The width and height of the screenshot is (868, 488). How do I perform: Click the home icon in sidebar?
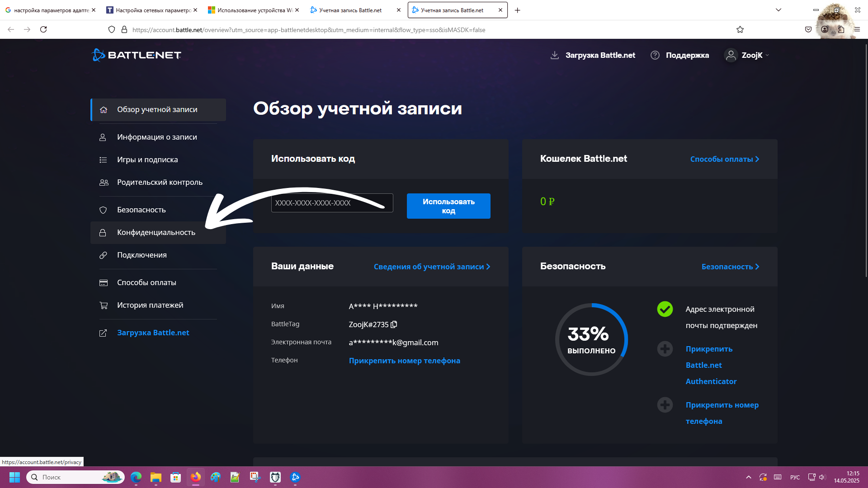(x=103, y=110)
